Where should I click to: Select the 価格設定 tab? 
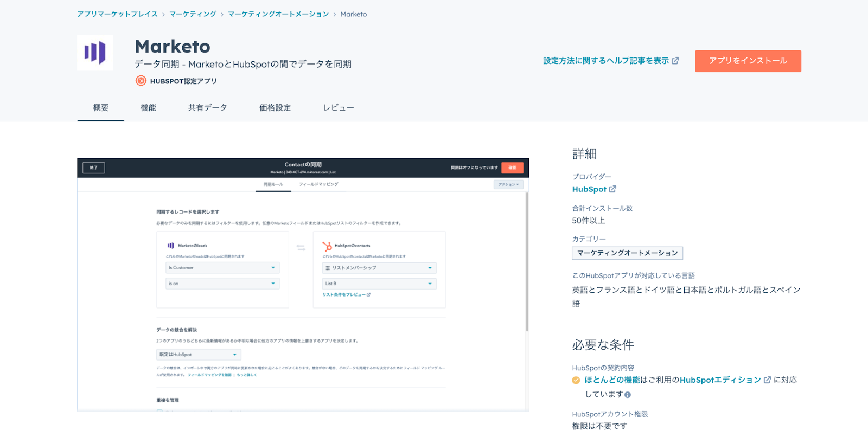275,108
